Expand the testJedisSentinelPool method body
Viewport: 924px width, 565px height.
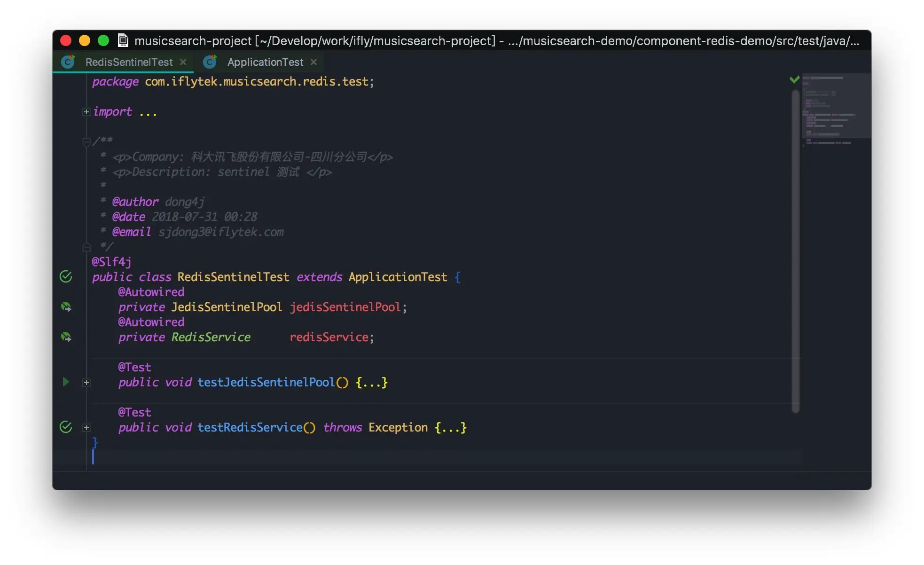click(86, 383)
